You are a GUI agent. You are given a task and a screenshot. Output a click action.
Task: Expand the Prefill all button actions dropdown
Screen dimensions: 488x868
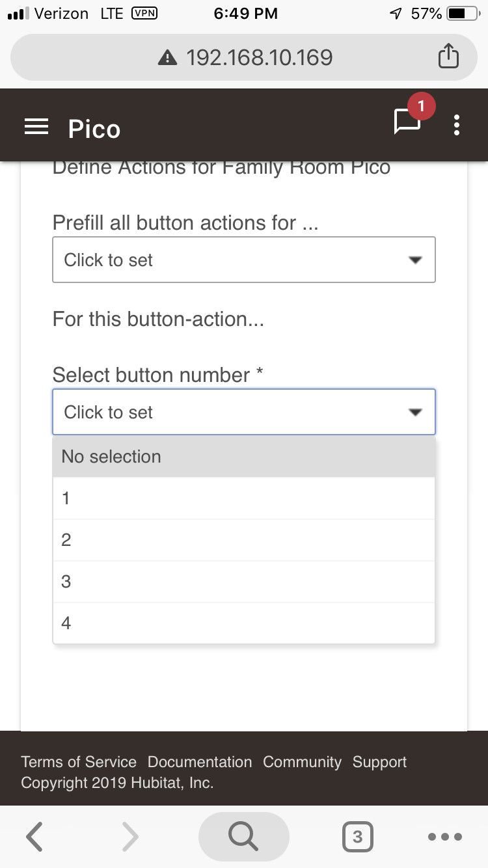pos(244,260)
